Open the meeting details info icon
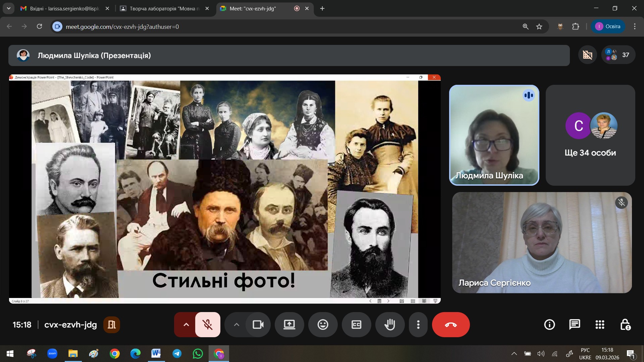The height and width of the screenshot is (362, 644). click(549, 324)
